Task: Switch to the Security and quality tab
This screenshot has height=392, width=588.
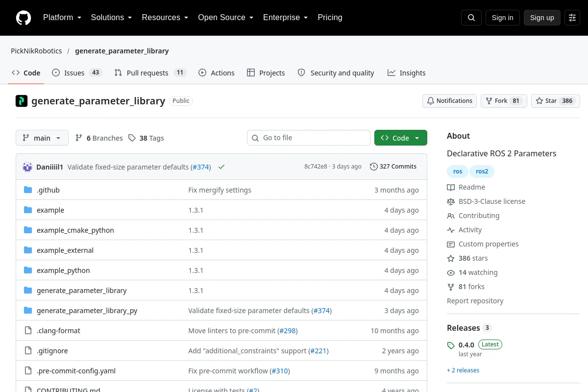Action: click(336, 73)
